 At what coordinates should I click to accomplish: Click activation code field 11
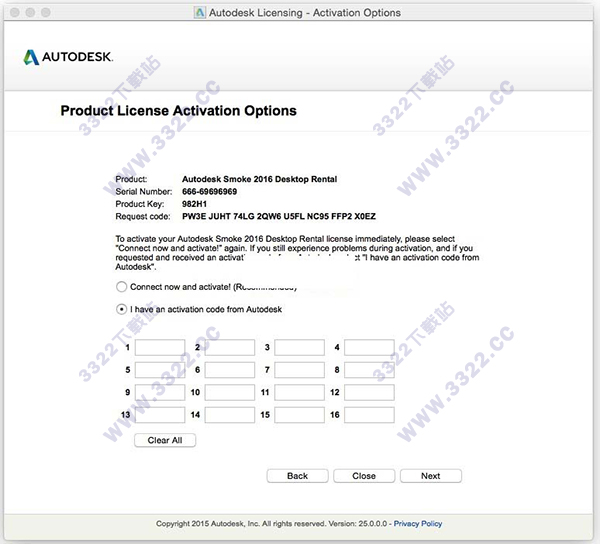click(x=300, y=393)
